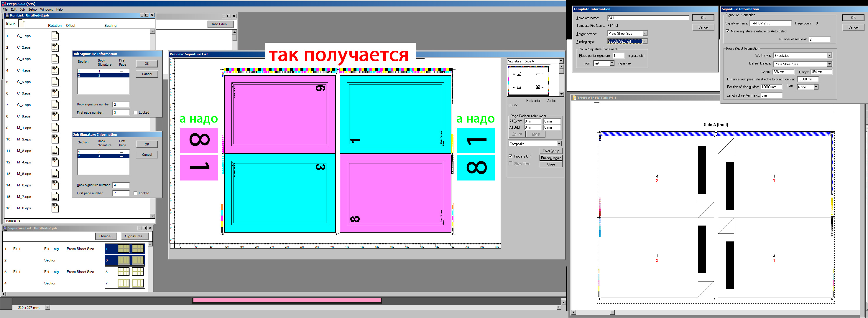This screenshot has width=868, height=318.
Task: Disable the Process OPI checkbox
Action: 510,156
